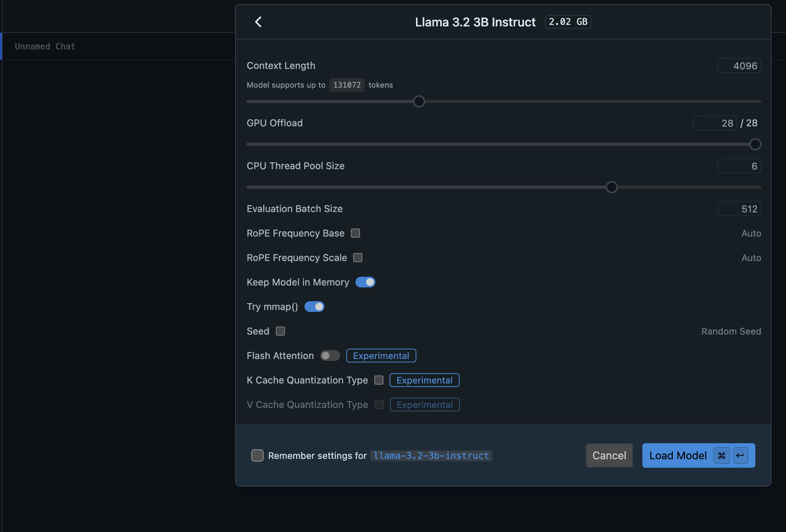The width and height of the screenshot is (786, 532).
Task: Enable Flash Attention toggle
Action: coord(330,356)
